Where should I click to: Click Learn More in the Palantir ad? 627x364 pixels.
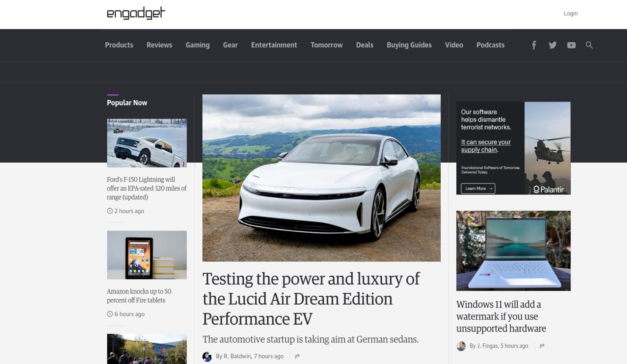478,188
